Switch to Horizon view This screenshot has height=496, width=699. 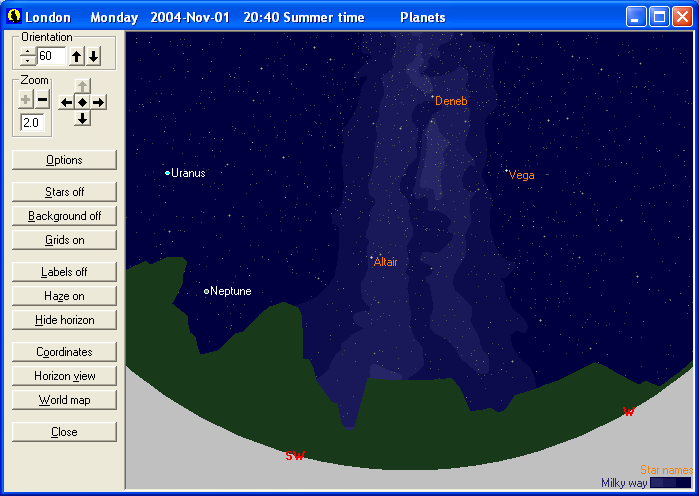click(64, 376)
